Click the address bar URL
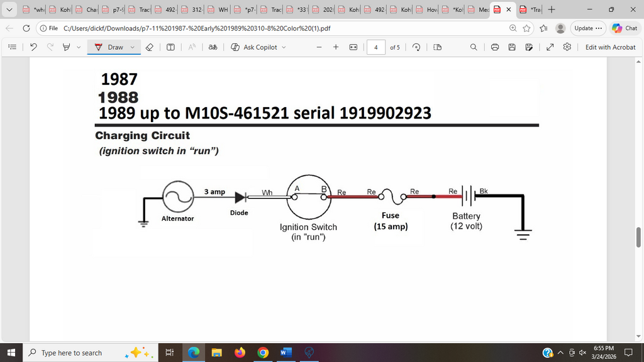Image resolution: width=644 pixels, height=362 pixels. click(x=197, y=28)
